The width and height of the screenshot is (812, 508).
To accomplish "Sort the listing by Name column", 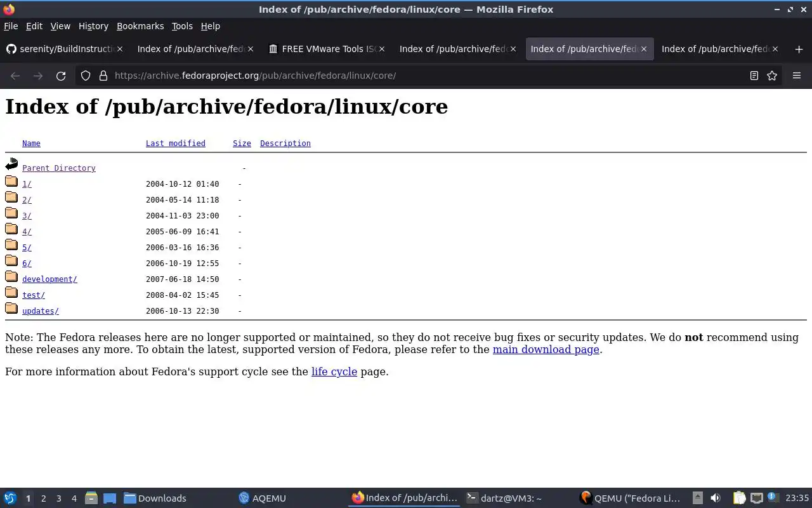I will pyautogui.click(x=31, y=144).
